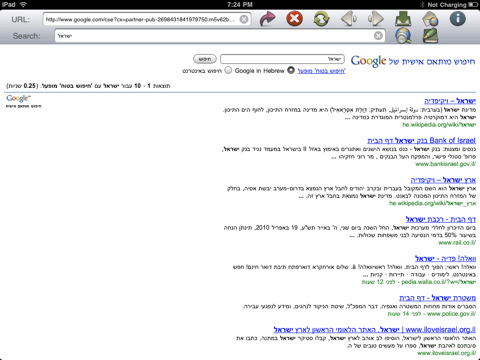Click the www.bankisrael.gov.il green URL
Viewport: 480px width, 360px height.
pyautogui.click(x=445, y=164)
